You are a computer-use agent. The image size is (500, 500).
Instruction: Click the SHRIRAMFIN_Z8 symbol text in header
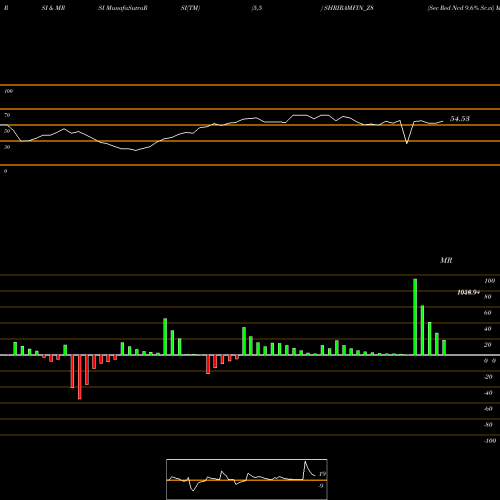click(348, 8)
